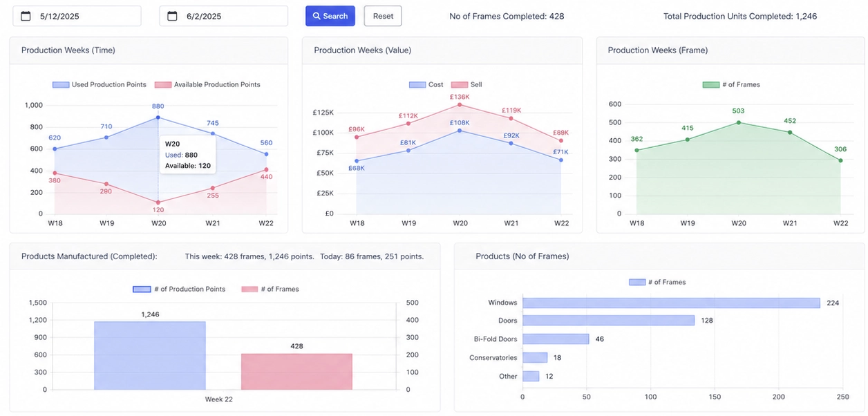
Task: Click the 'Production Weeks (Frame)' panel title
Action: point(658,50)
